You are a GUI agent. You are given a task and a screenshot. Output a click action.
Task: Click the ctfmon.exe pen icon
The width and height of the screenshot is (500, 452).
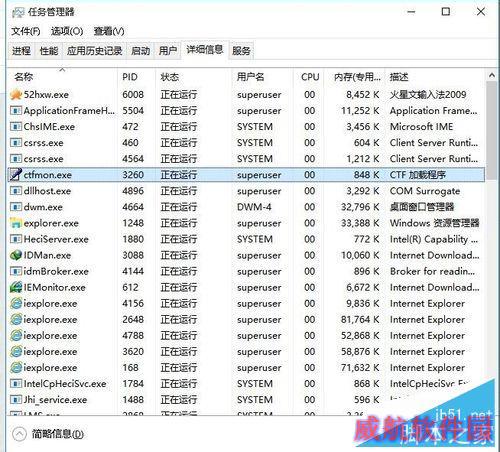coord(16,175)
